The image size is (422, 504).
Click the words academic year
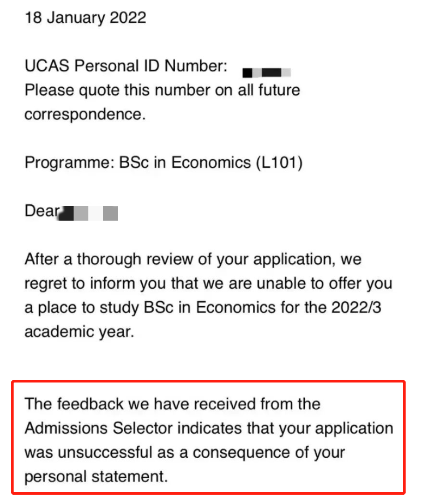(x=79, y=332)
